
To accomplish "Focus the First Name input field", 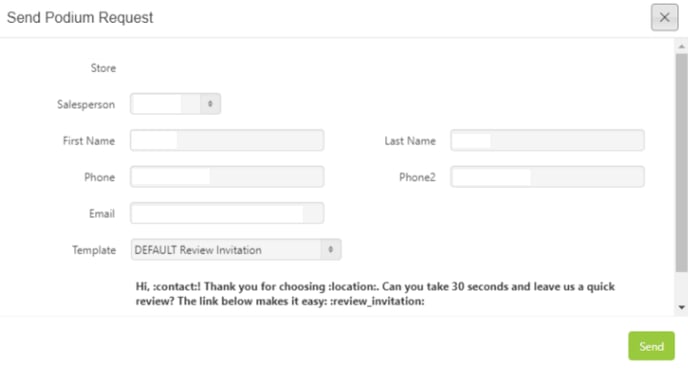I will [x=227, y=140].
